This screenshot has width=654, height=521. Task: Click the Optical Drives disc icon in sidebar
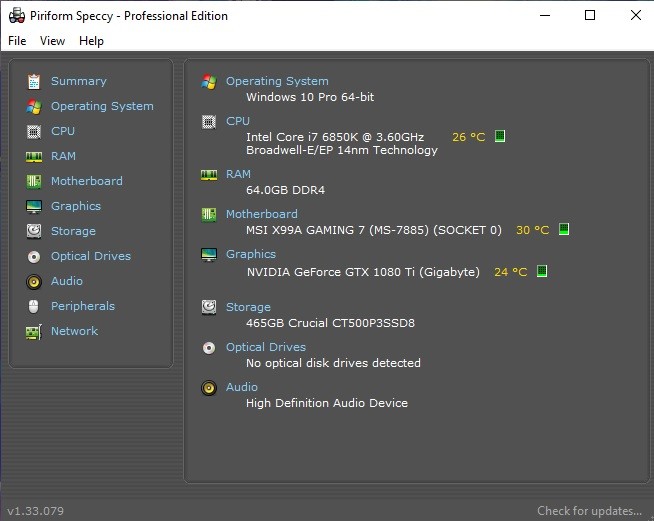[34, 257]
